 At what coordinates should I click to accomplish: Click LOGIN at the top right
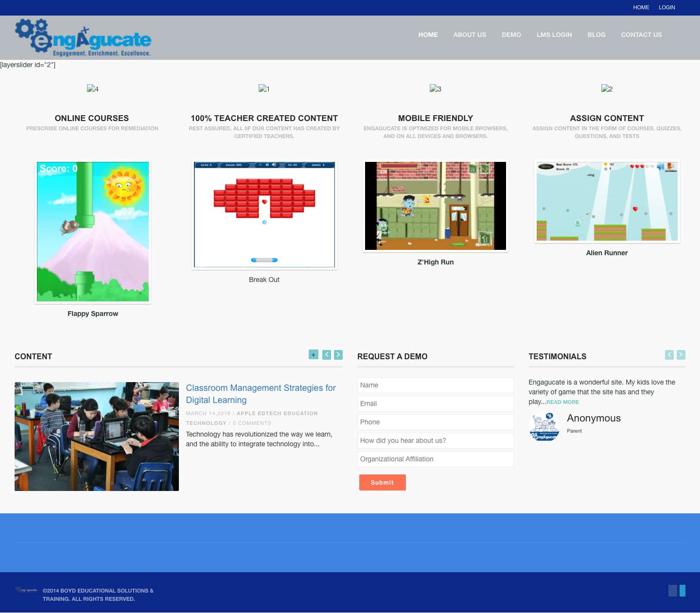coord(667,7)
